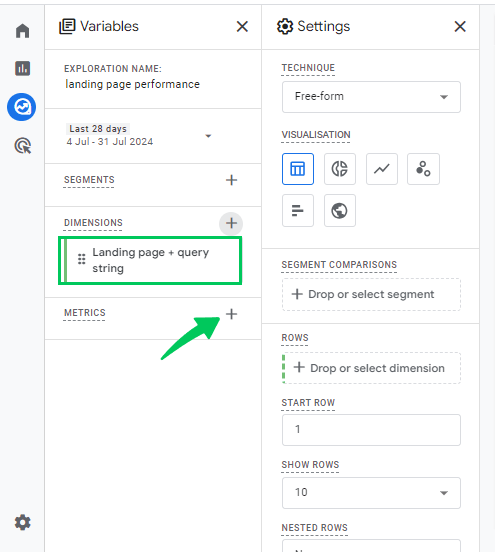Click the Drop or select dimension box
Screen dimensions: 495x552
pos(371,368)
